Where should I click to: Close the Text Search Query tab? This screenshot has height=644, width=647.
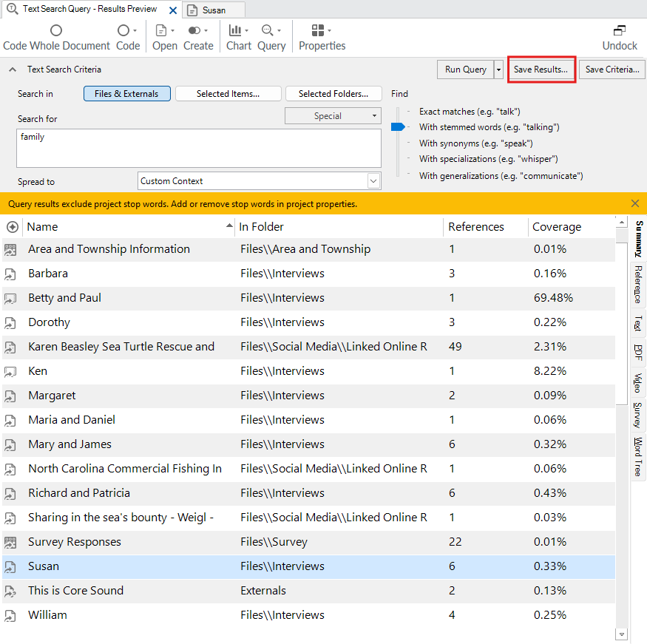(173, 10)
